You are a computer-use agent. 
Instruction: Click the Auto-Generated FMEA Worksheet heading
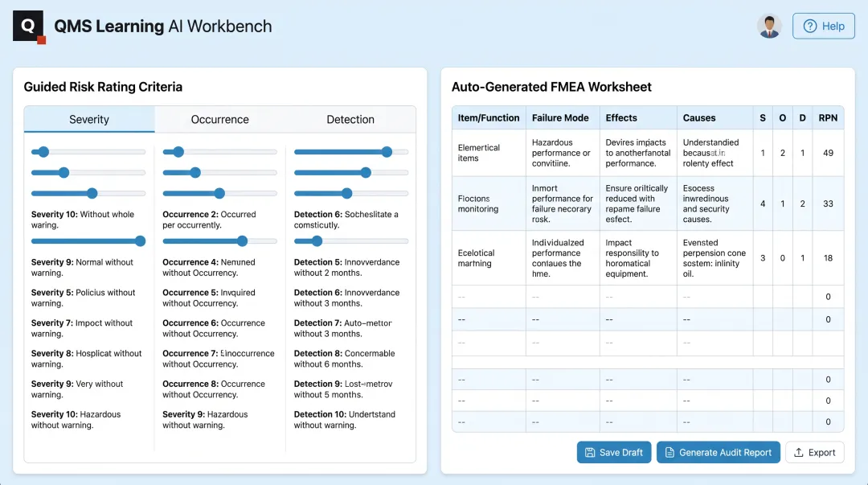[x=551, y=87]
